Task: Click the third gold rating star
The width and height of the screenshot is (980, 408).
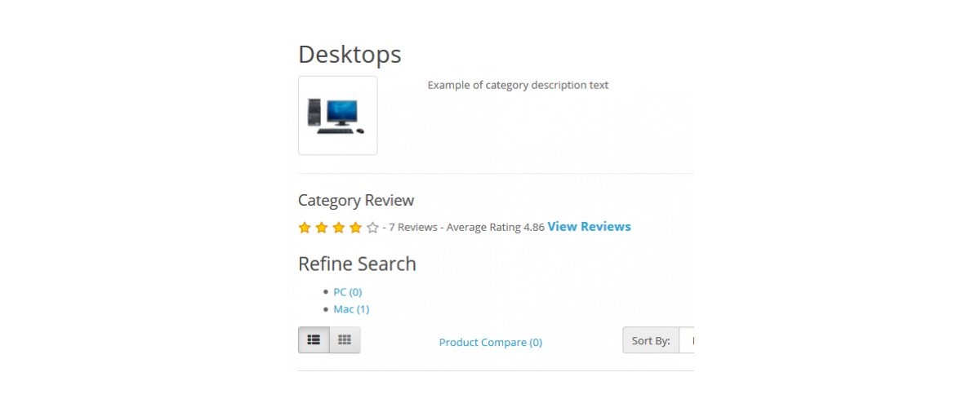Action: pos(339,228)
